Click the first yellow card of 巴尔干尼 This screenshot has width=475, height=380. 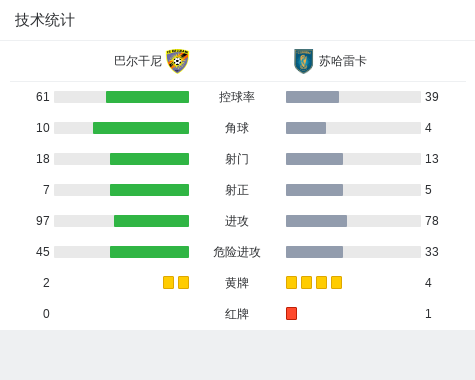[168, 282]
